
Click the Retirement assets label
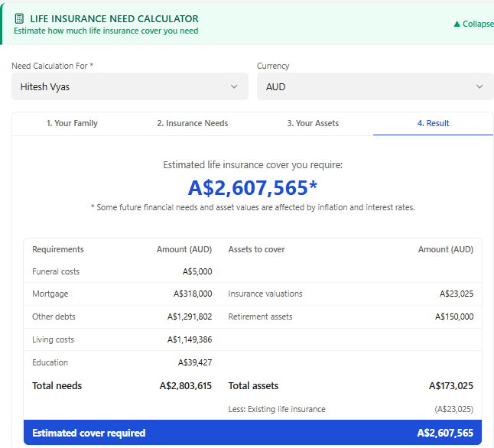pos(260,317)
